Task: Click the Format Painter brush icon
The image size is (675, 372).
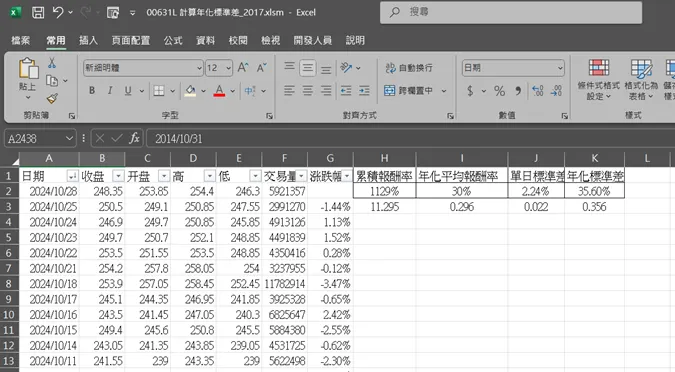Action: tap(52, 98)
